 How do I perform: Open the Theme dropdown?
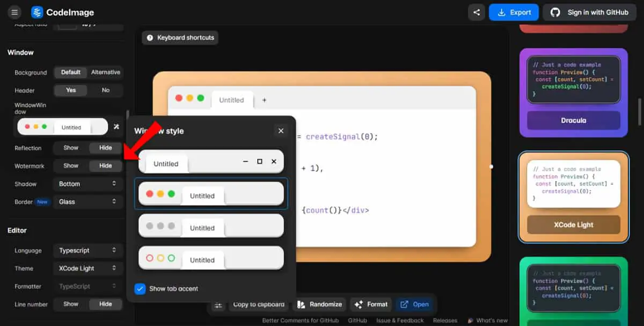[x=88, y=269]
